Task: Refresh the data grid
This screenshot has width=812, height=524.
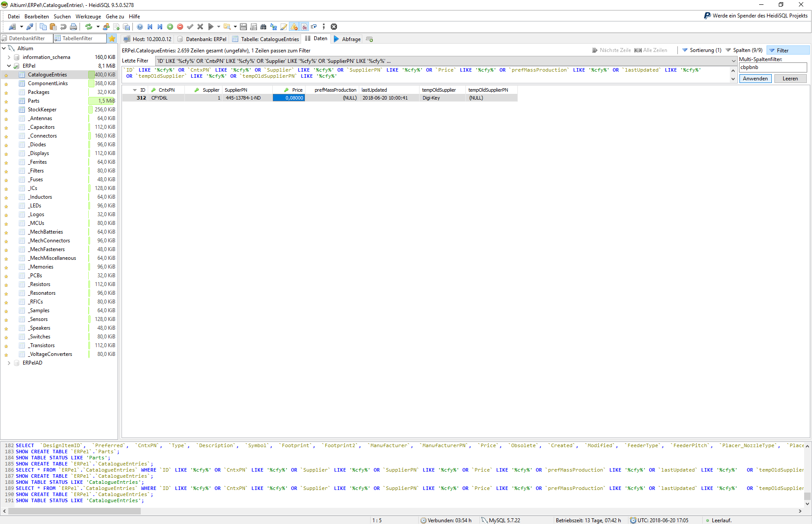Action: coord(89,27)
